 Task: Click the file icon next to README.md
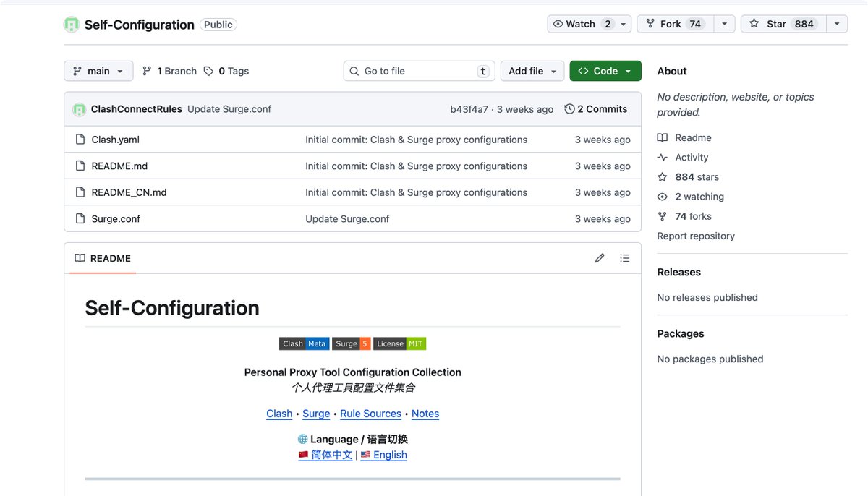80,166
